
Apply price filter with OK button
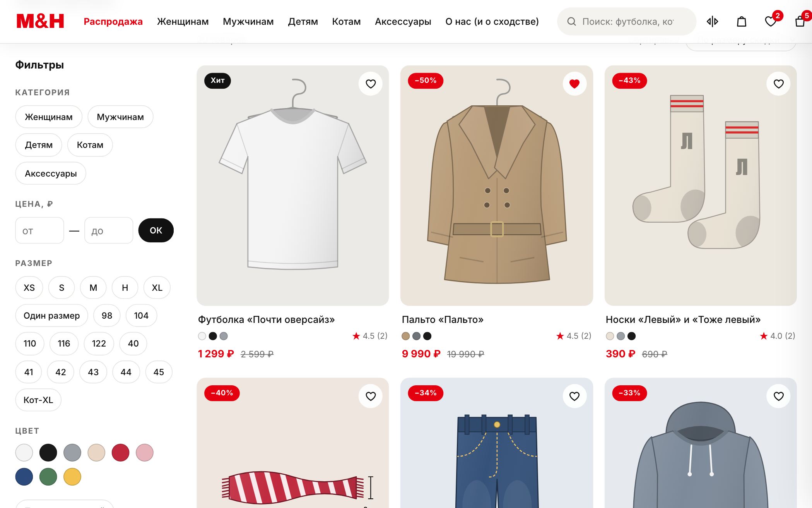tap(156, 230)
